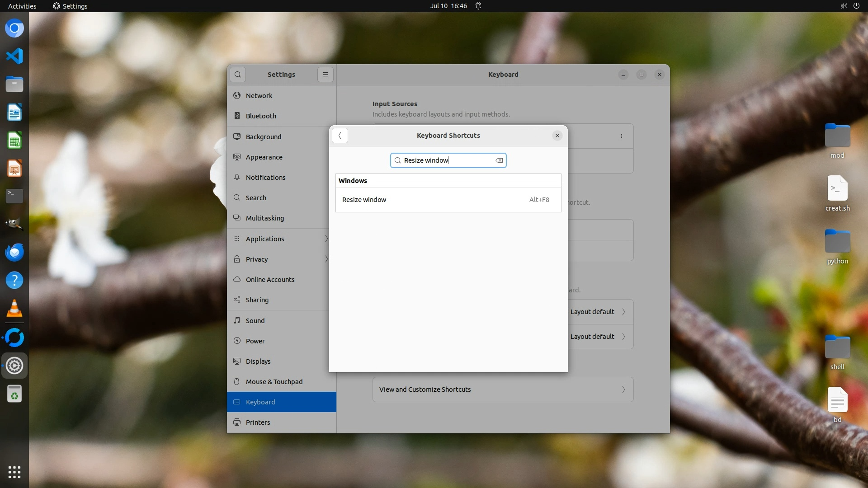
Task: Close the Keyboard Shortcuts dialog
Action: [x=557, y=136]
